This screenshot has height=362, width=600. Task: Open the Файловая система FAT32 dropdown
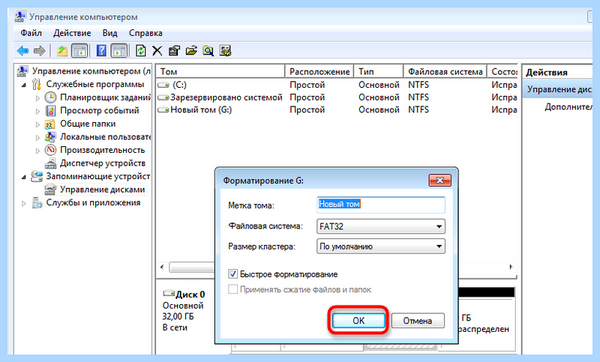coord(381,226)
